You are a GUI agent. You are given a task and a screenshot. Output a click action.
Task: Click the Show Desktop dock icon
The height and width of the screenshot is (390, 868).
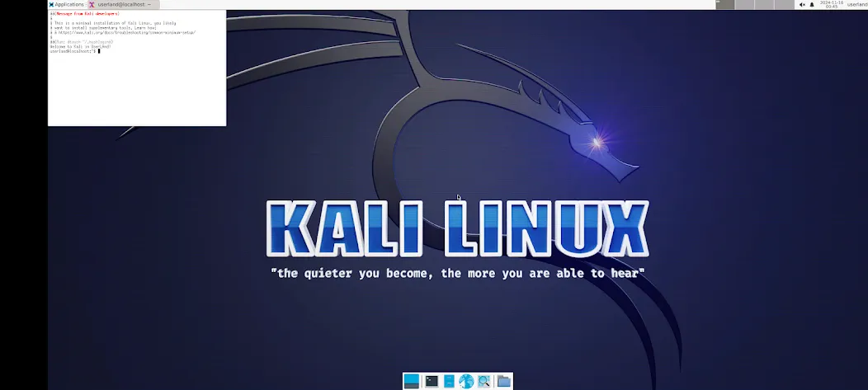(x=411, y=381)
